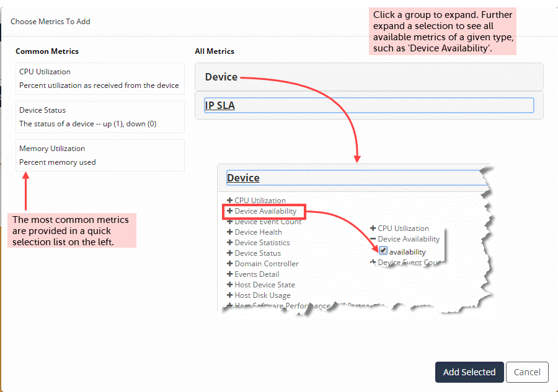558x392 pixels.
Task: Click the plus icon next to Device Availability
Action: point(230,211)
